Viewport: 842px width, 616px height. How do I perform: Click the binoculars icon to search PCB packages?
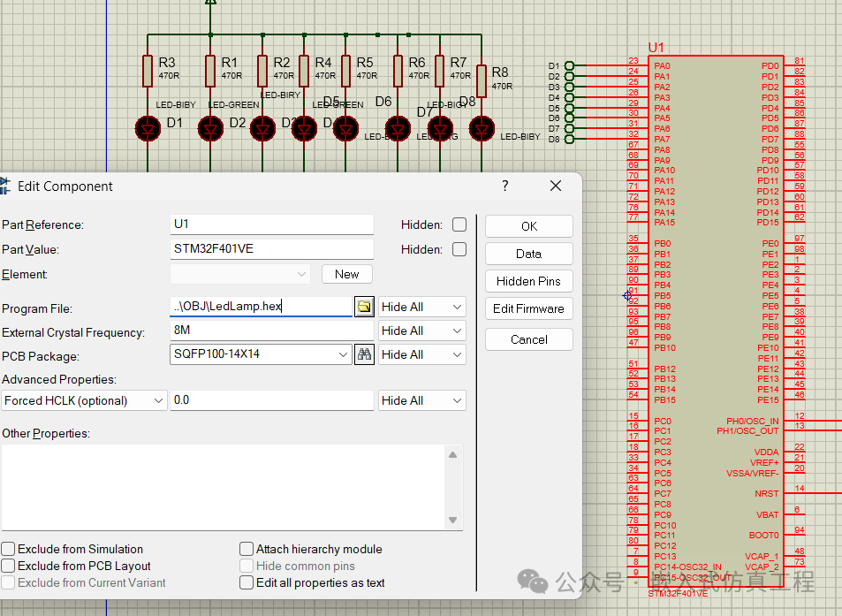click(364, 353)
